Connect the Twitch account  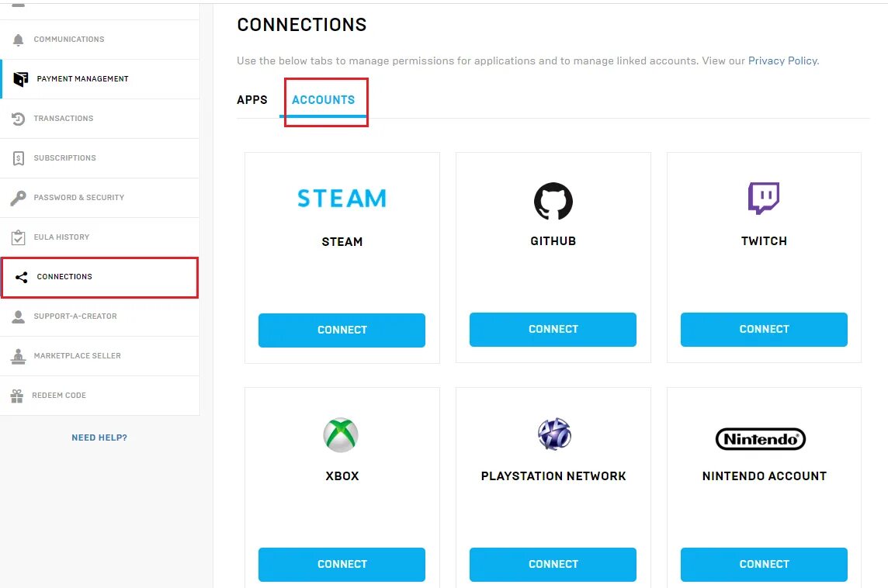[764, 330]
